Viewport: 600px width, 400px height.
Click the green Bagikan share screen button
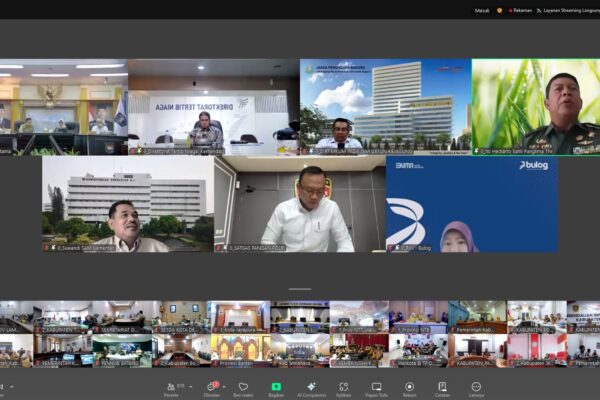click(276, 387)
